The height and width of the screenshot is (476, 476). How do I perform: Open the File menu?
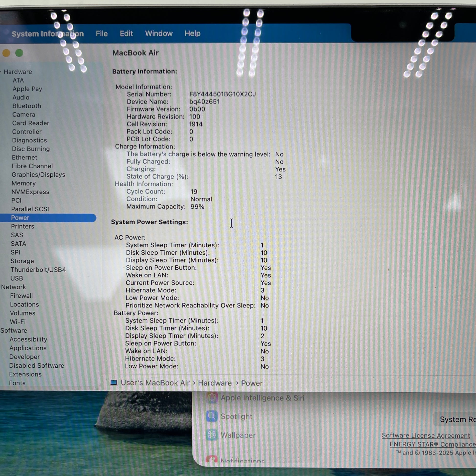[x=102, y=34]
